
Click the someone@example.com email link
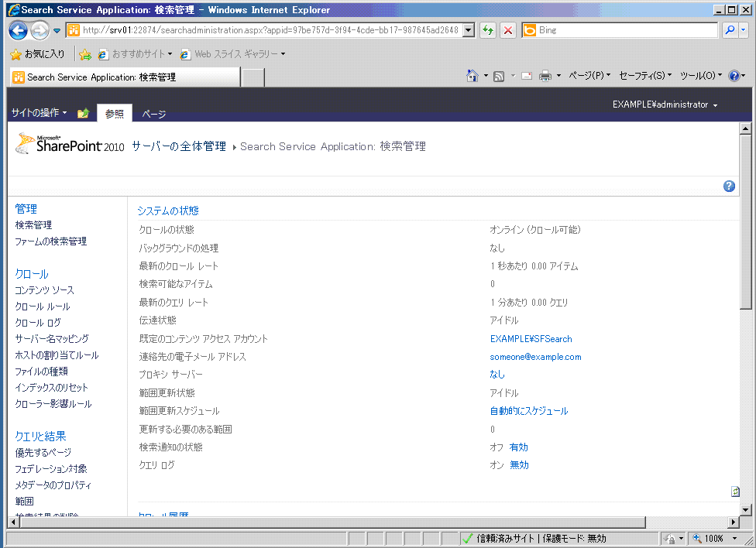(535, 357)
